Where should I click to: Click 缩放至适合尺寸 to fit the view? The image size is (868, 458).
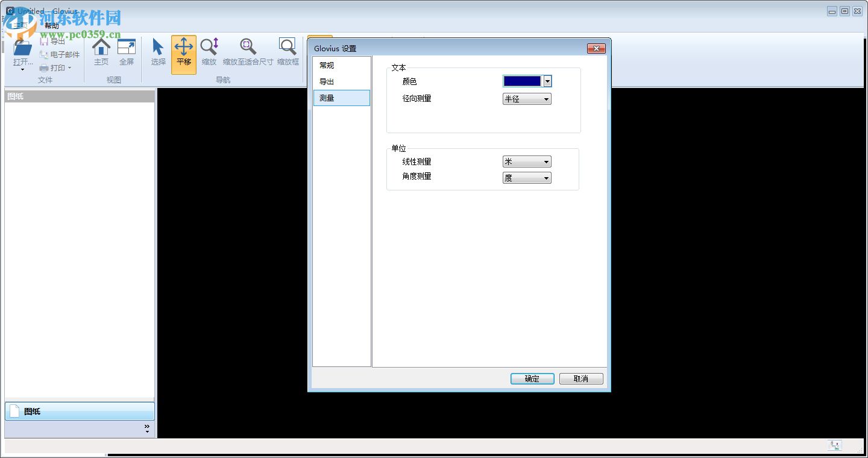pyautogui.click(x=247, y=54)
